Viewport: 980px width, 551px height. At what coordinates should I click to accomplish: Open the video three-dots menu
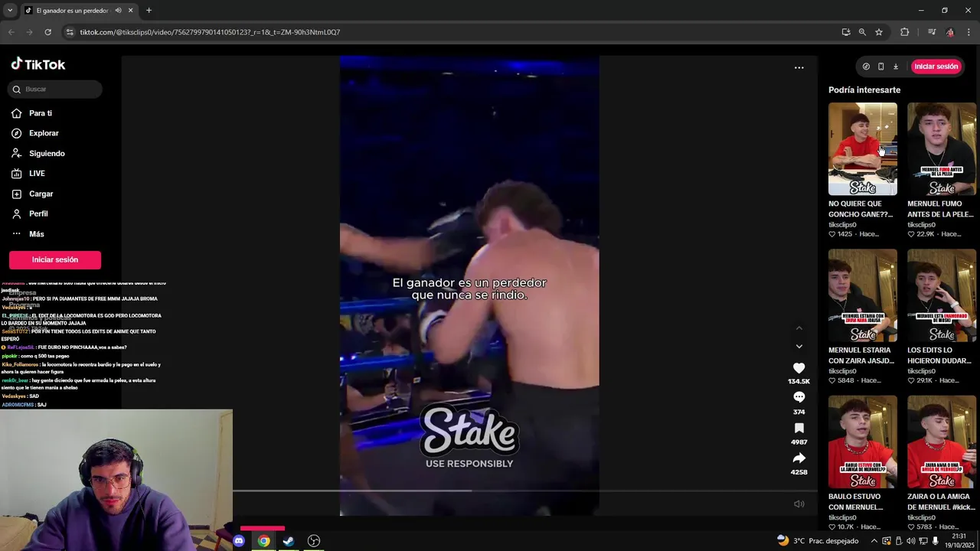pos(799,67)
